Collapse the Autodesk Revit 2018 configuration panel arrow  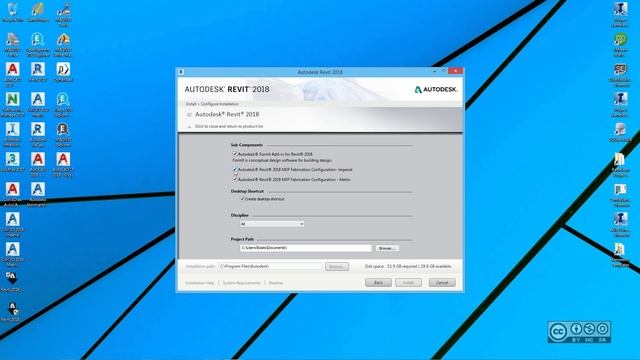(189, 127)
